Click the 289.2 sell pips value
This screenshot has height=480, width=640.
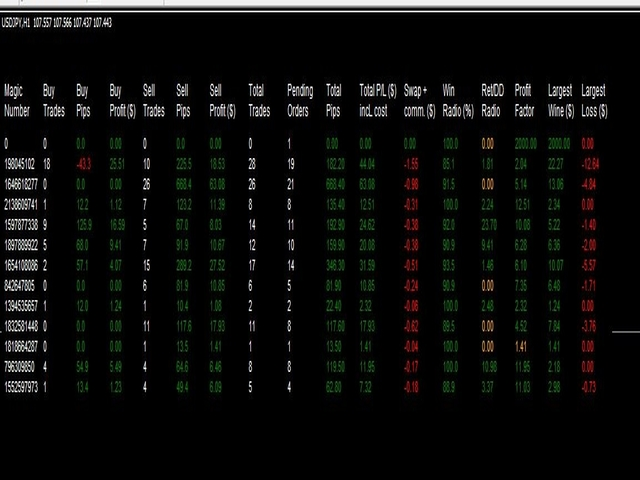click(184, 266)
